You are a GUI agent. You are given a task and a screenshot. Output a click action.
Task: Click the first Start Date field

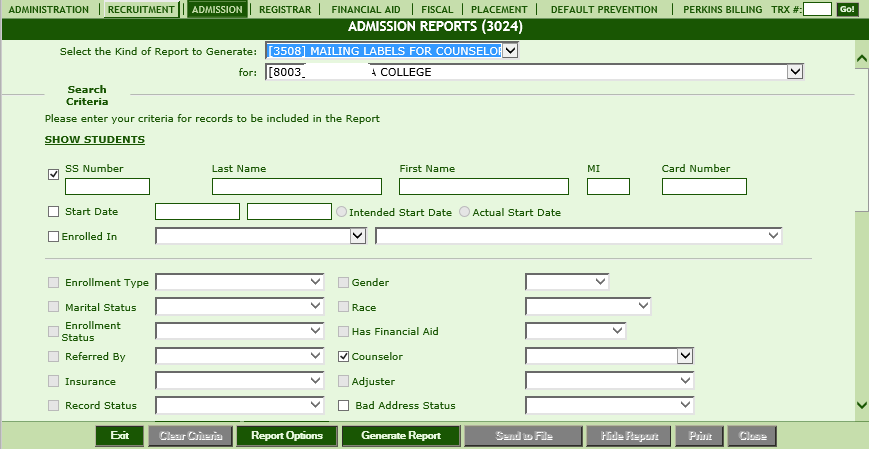[x=197, y=211]
